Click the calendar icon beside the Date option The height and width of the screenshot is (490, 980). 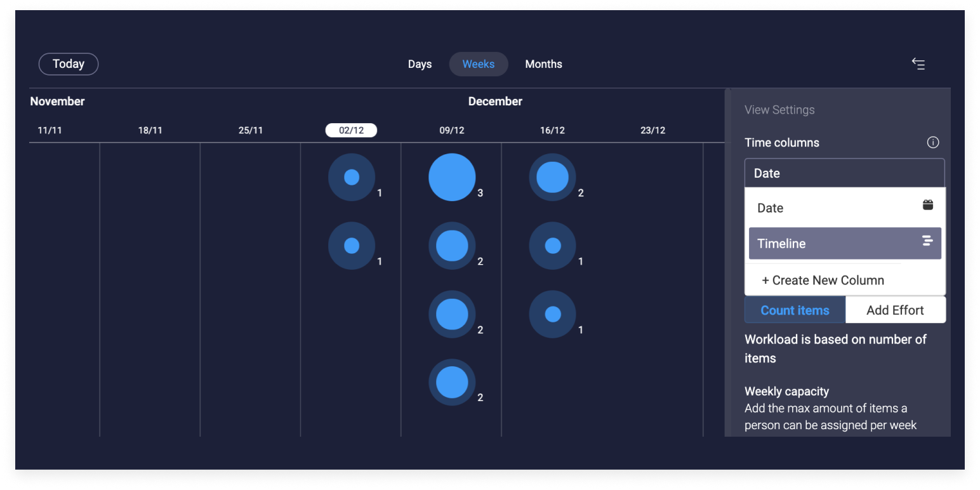pyautogui.click(x=928, y=204)
